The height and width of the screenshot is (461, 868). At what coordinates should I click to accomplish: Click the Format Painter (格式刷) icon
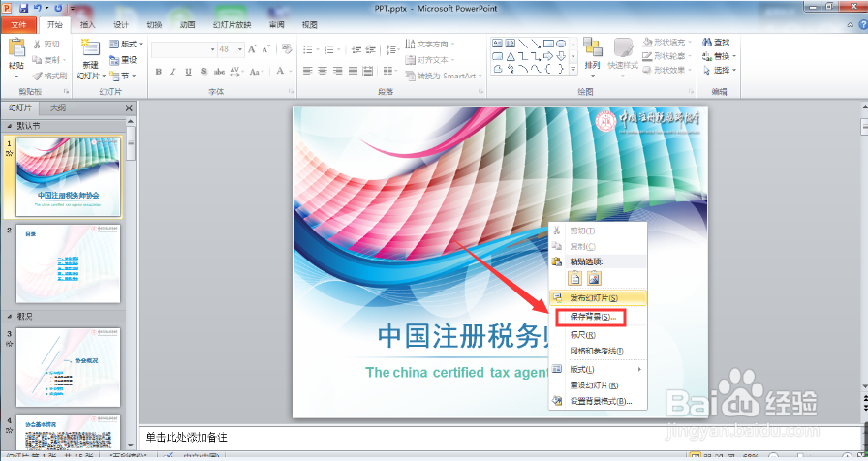(x=38, y=76)
